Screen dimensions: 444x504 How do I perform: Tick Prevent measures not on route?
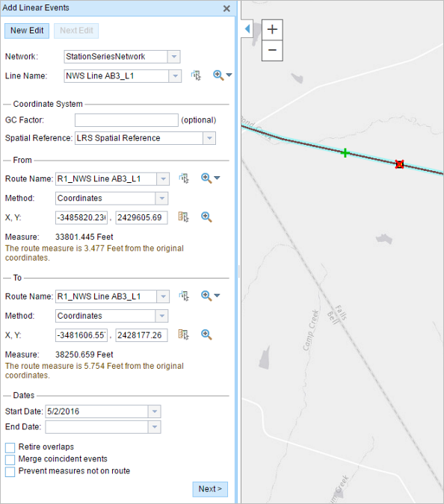click(x=10, y=472)
